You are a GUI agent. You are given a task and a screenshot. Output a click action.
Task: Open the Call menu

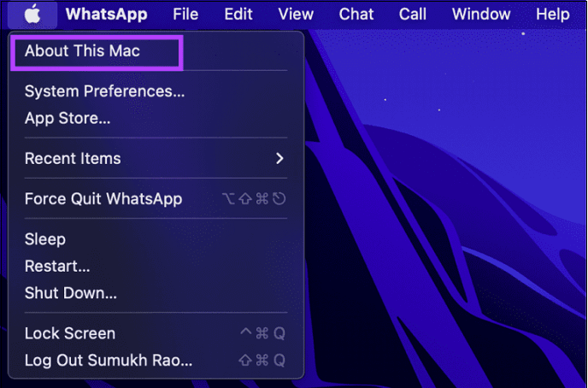(413, 15)
